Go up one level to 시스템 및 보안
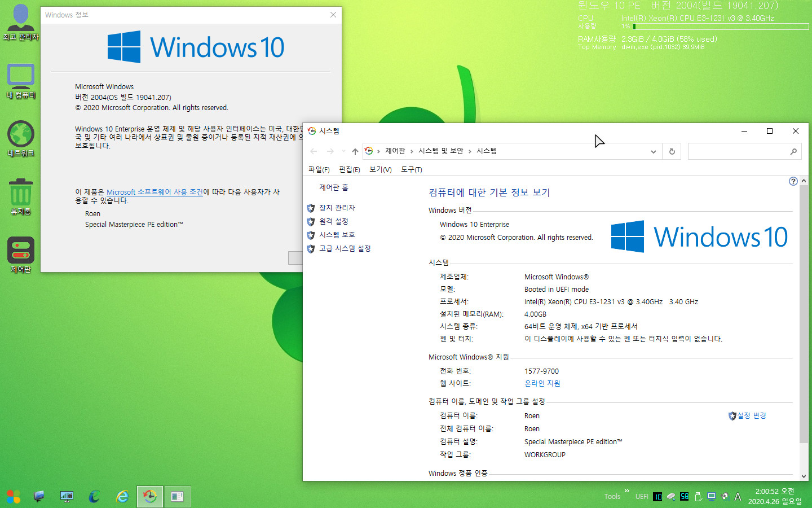This screenshot has height=508, width=812. pyautogui.click(x=355, y=151)
